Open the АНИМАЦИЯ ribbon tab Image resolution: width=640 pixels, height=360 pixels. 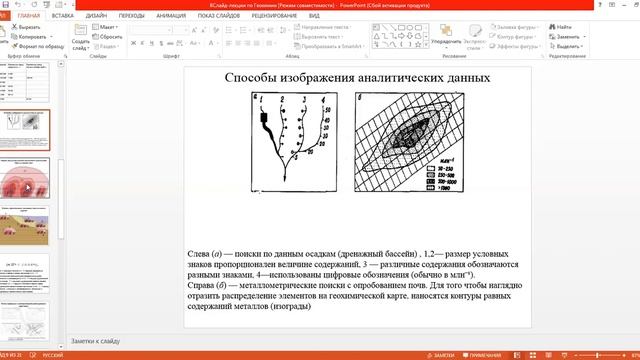point(171,16)
